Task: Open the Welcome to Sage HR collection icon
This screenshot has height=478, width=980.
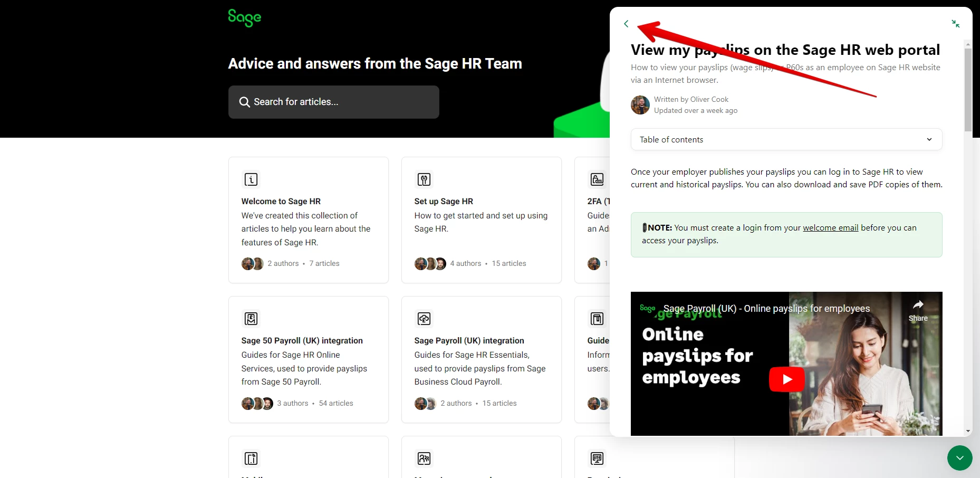Action: (x=251, y=179)
